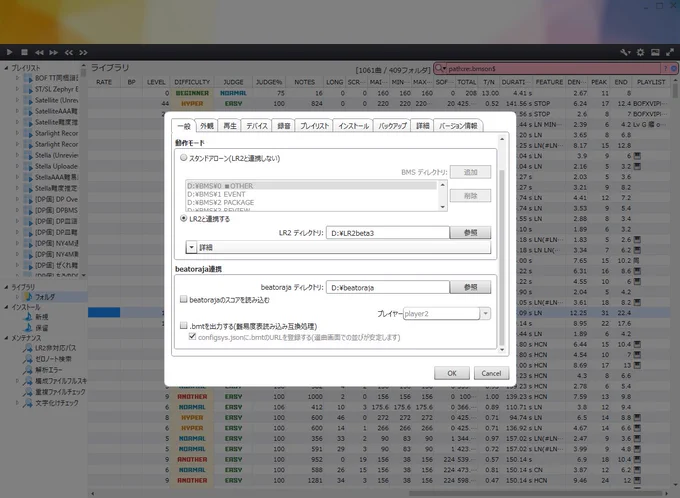Click the ST/SL Zephyr playlist icon
Image resolution: width=680 pixels, height=498 pixels.
pyautogui.click(x=28, y=89)
